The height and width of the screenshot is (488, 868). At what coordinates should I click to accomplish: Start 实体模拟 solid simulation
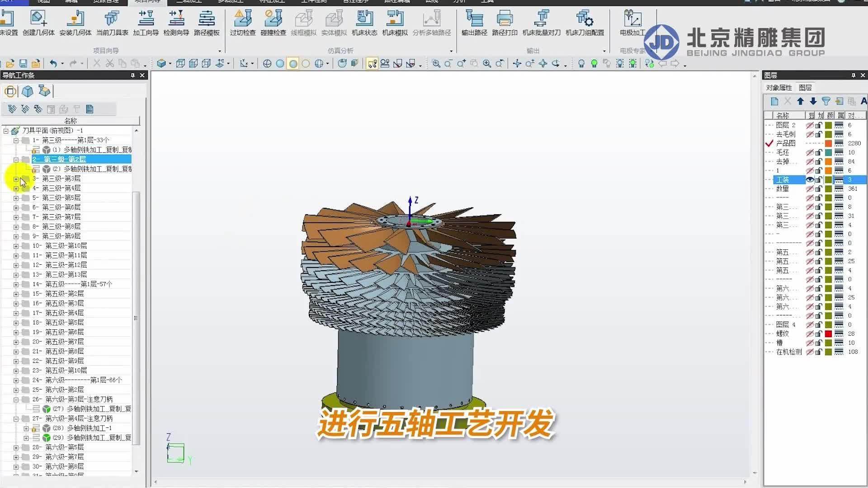pos(333,23)
